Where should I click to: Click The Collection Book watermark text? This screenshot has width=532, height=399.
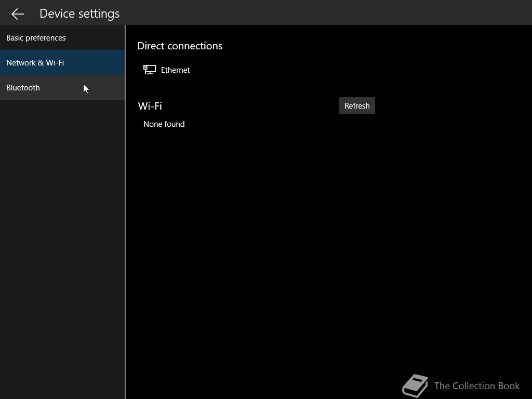(x=476, y=385)
